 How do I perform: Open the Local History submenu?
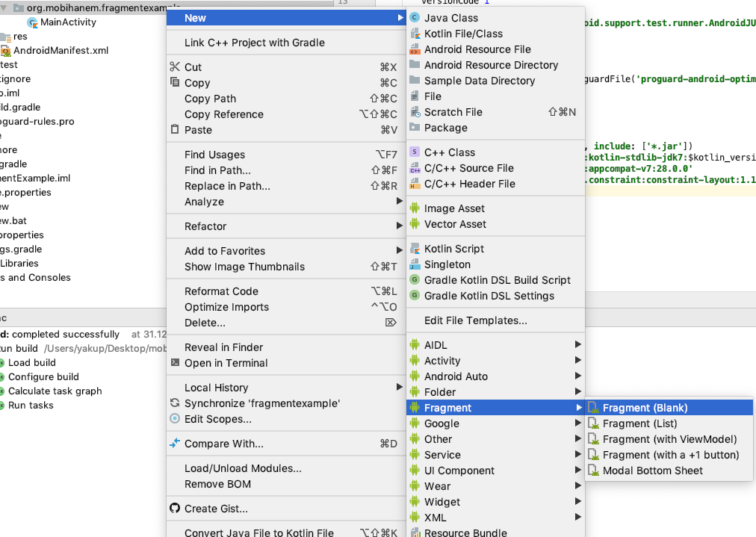pos(286,388)
